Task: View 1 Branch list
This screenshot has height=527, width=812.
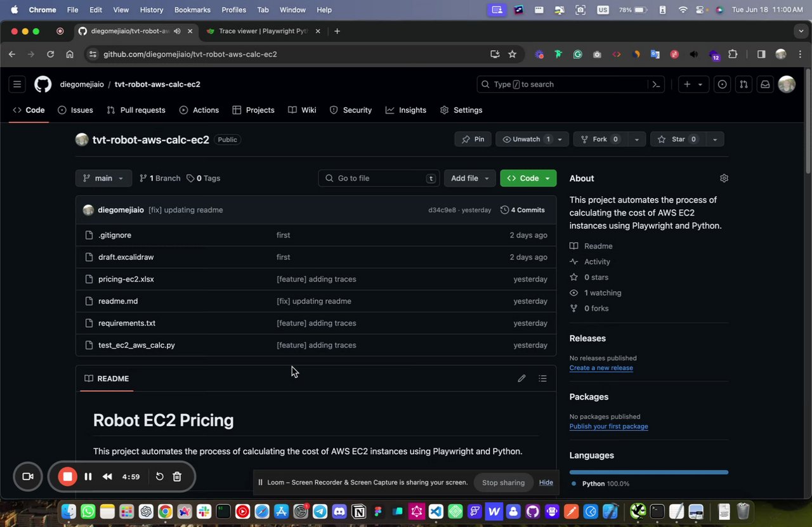Action: (x=160, y=178)
